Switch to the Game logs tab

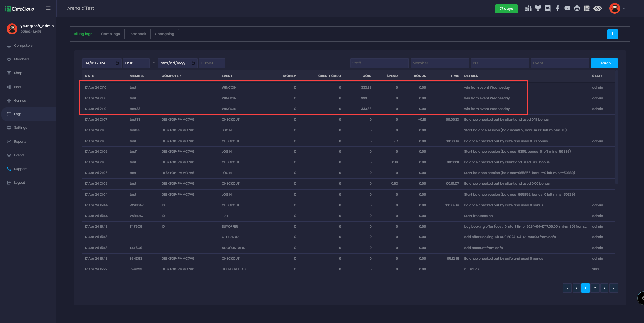tap(110, 34)
